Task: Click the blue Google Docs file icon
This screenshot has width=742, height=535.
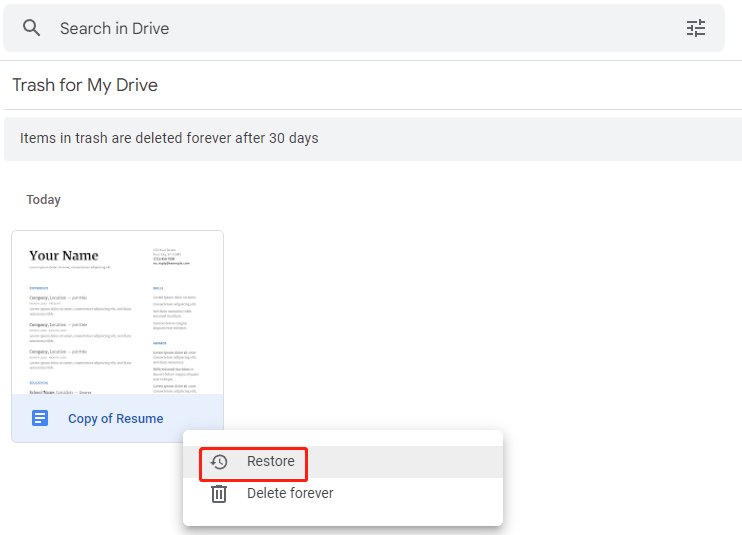Action: 40,418
